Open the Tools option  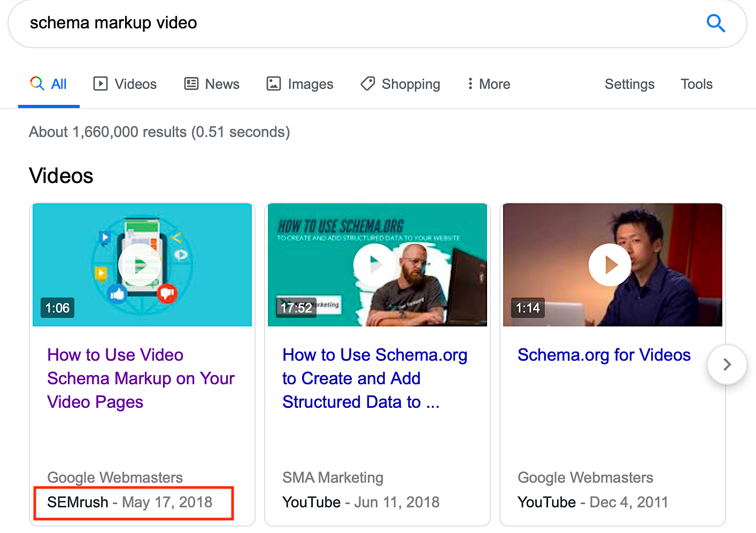(x=696, y=84)
